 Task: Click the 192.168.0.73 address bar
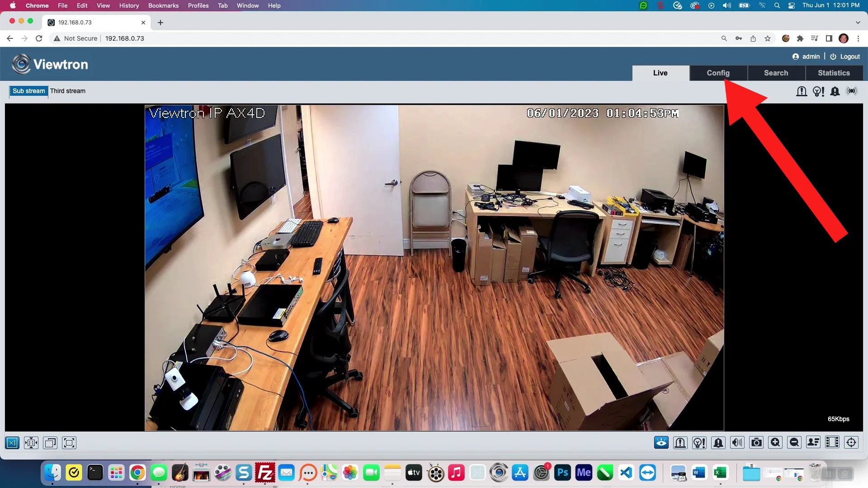pyautogui.click(x=125, y=38)
